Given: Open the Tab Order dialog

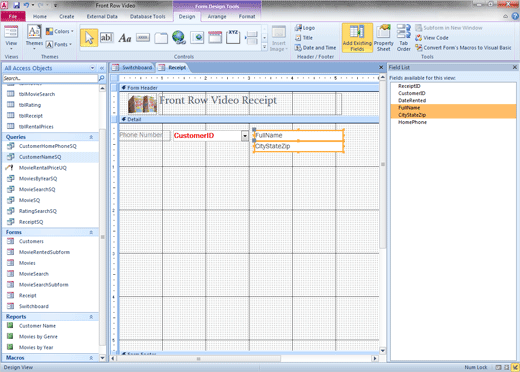Looking at the screenshot, I should [x=403, y=38].
